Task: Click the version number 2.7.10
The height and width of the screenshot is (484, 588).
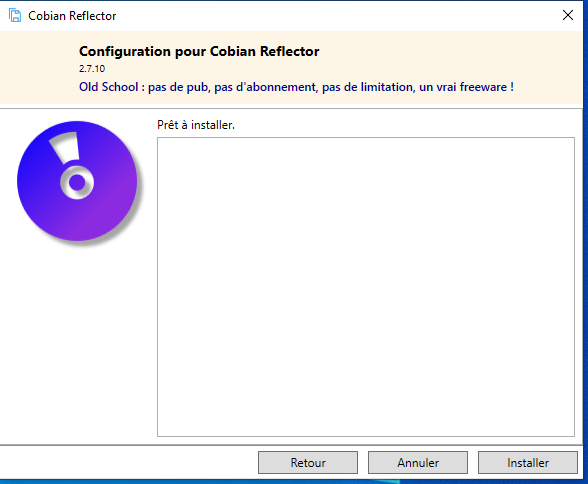Action: tap(92, 69)
